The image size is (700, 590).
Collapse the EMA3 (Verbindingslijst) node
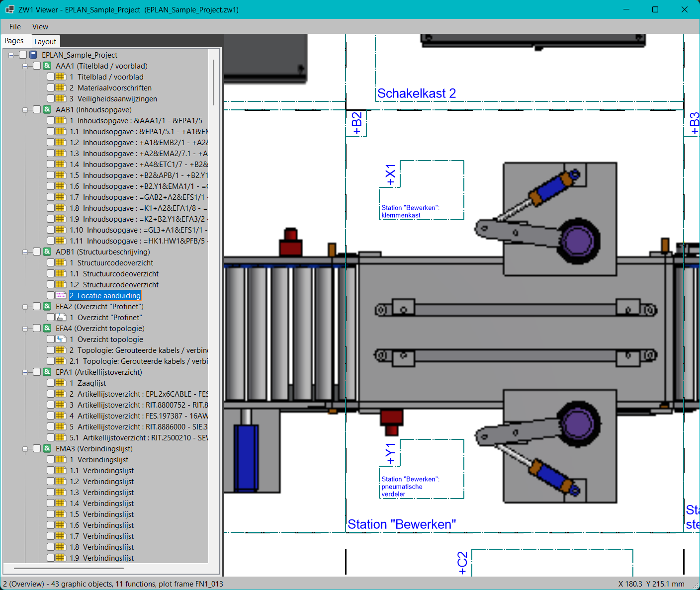pyautogui.click(x=25, y=449)
